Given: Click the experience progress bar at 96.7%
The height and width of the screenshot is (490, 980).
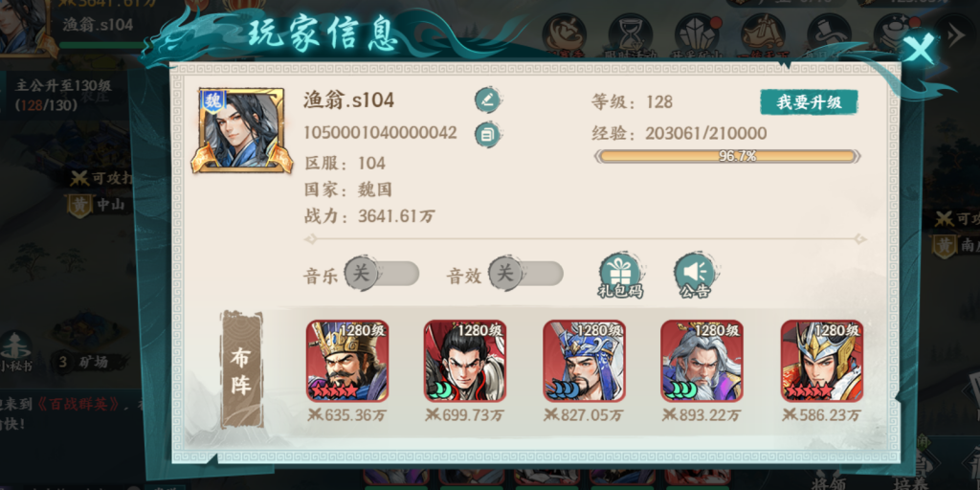Looking at the screenshot, I should coord(727,156).
